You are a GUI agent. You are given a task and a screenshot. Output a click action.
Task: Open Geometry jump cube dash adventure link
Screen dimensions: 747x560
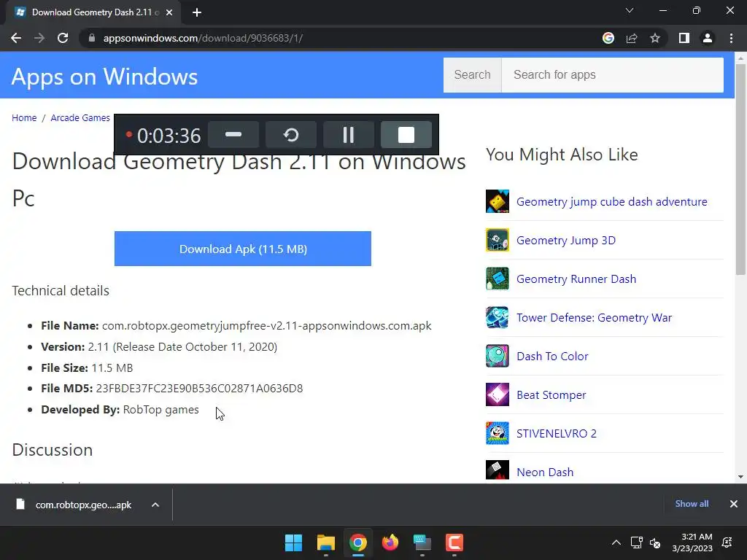tap(612, 201)
